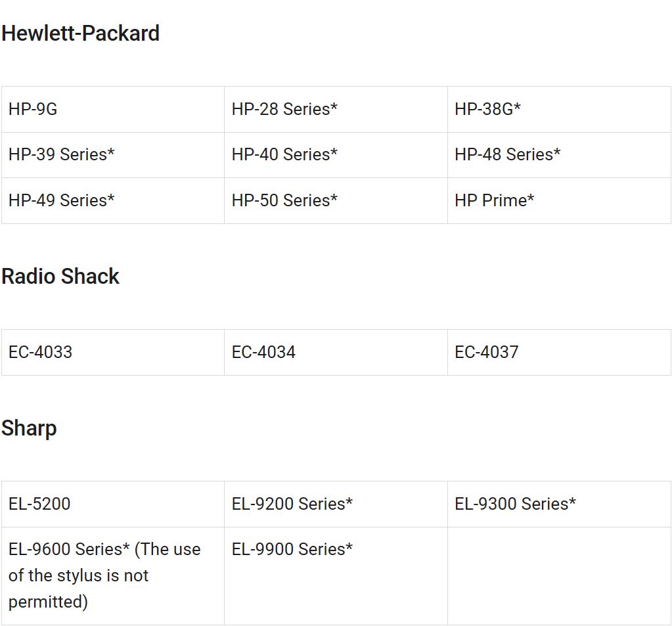Screen dimensions: 672x626
Task: Select the EL-9900 Series* cell
Action: [336, 576]
